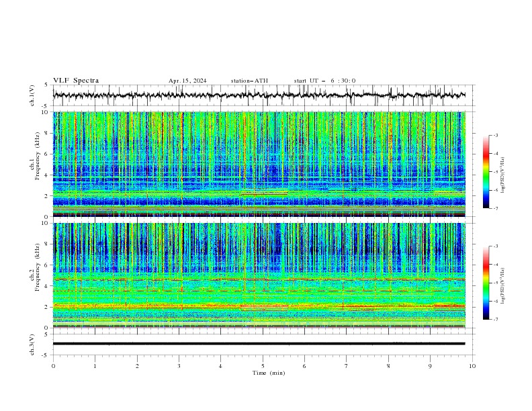Click time axis tick label "3"

click(179, 366)
